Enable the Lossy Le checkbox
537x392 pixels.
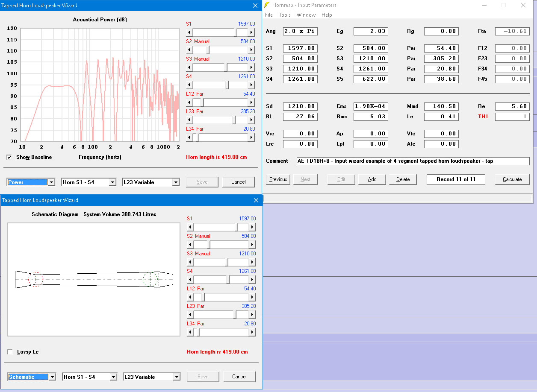10,352
